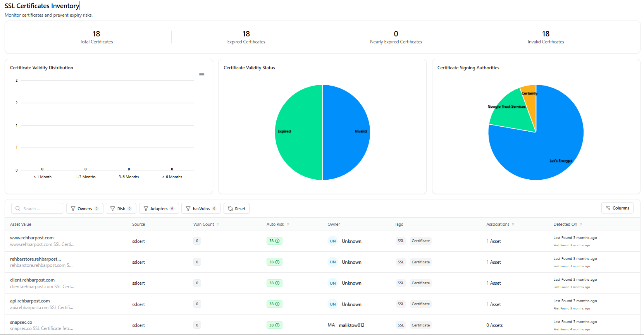Open the Owners filter dropdown

pyautogui.click(x=85, y=208)
